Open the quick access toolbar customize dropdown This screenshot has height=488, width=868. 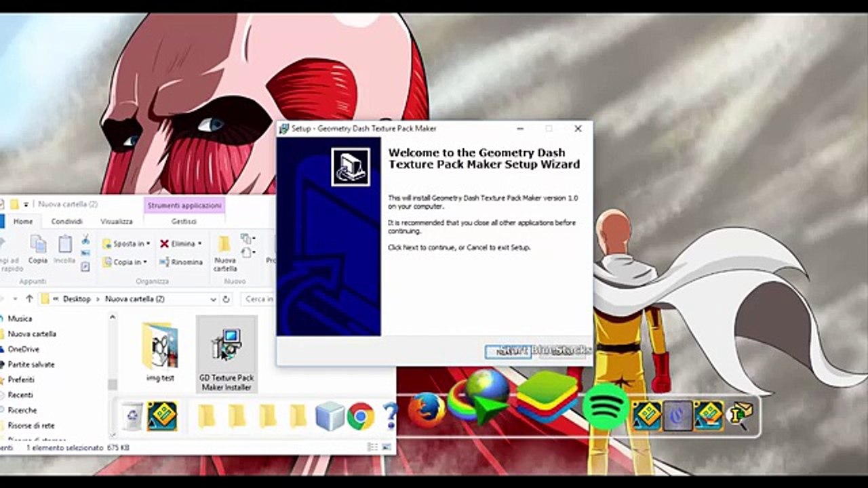click(x=26, y=204)
